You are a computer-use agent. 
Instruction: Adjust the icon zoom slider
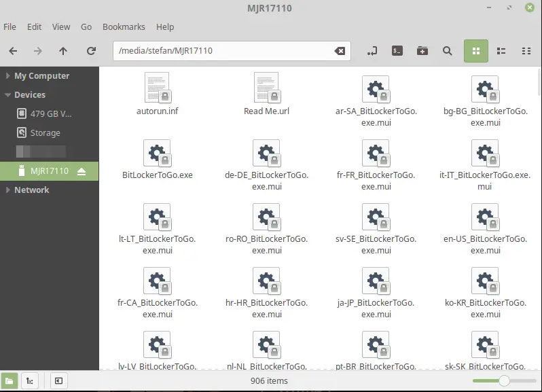tap(505, 380)
